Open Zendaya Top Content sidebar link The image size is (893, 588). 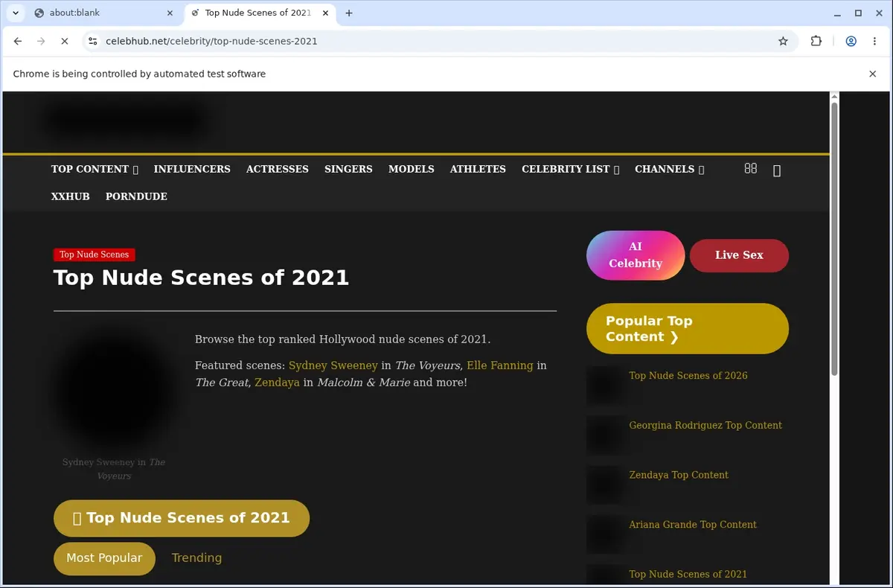coord(679,475)
